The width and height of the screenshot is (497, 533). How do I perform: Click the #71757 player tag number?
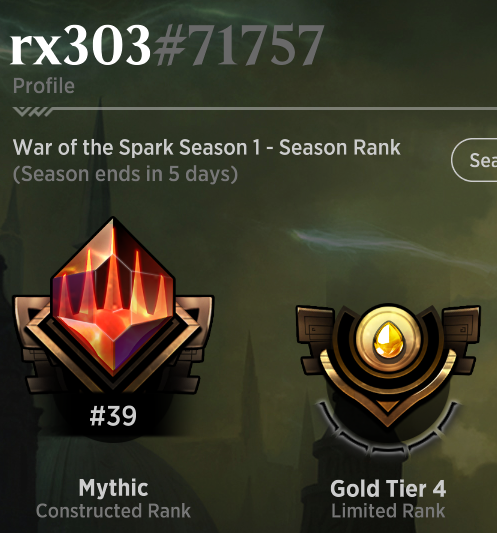pyautogui.click(x=239, y=45)
